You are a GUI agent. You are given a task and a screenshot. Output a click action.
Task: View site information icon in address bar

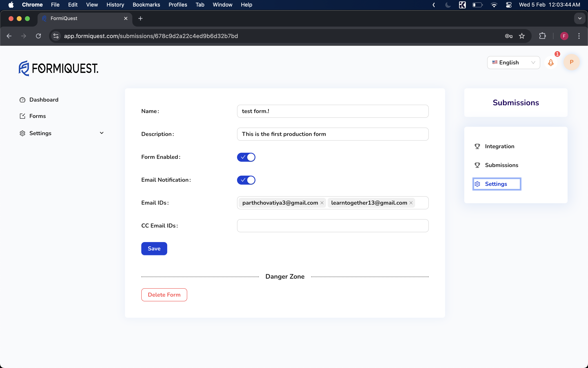pyautogui.click(x=56, y=36)
